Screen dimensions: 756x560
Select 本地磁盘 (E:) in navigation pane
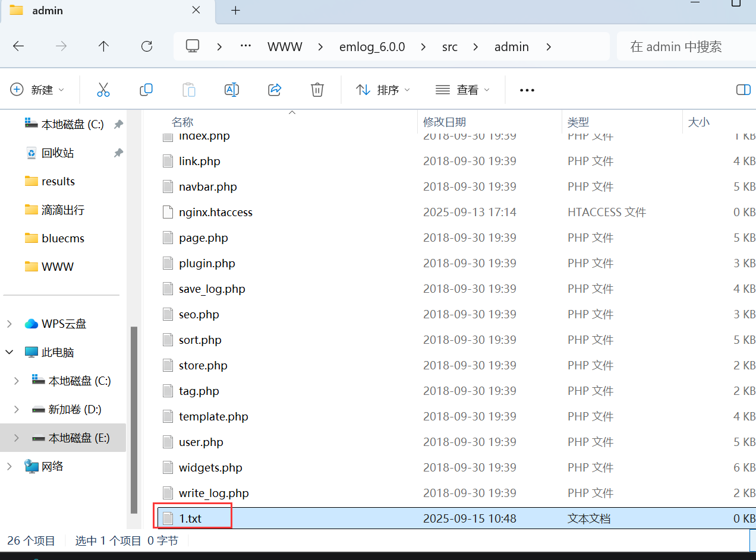63,438
